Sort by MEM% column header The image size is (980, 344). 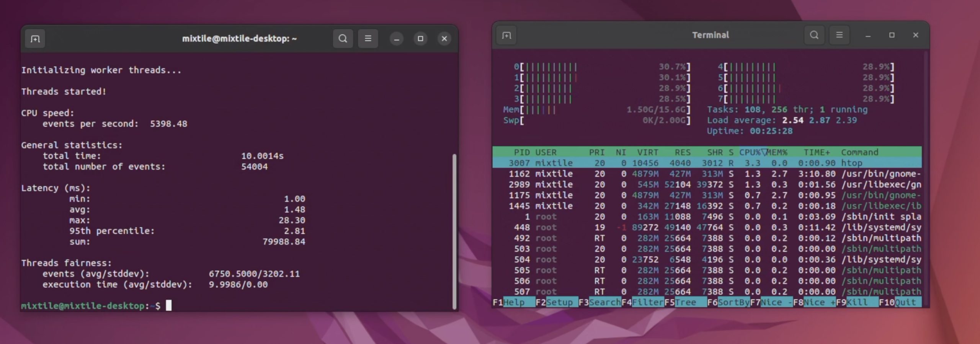777,152
